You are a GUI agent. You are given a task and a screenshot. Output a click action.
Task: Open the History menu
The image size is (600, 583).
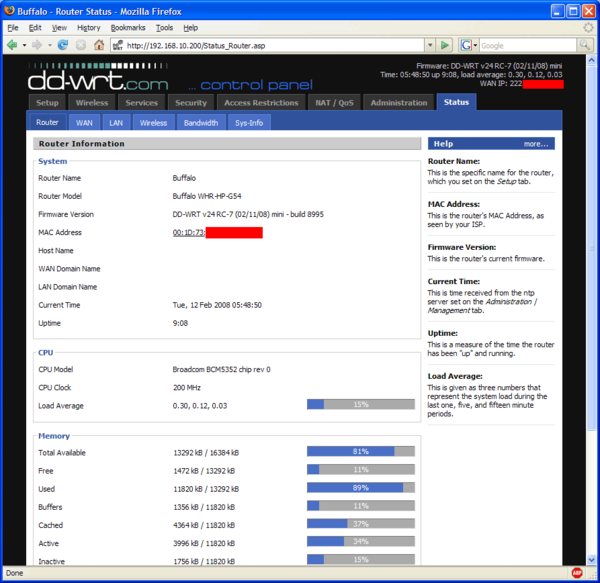[x=88, y=28]
